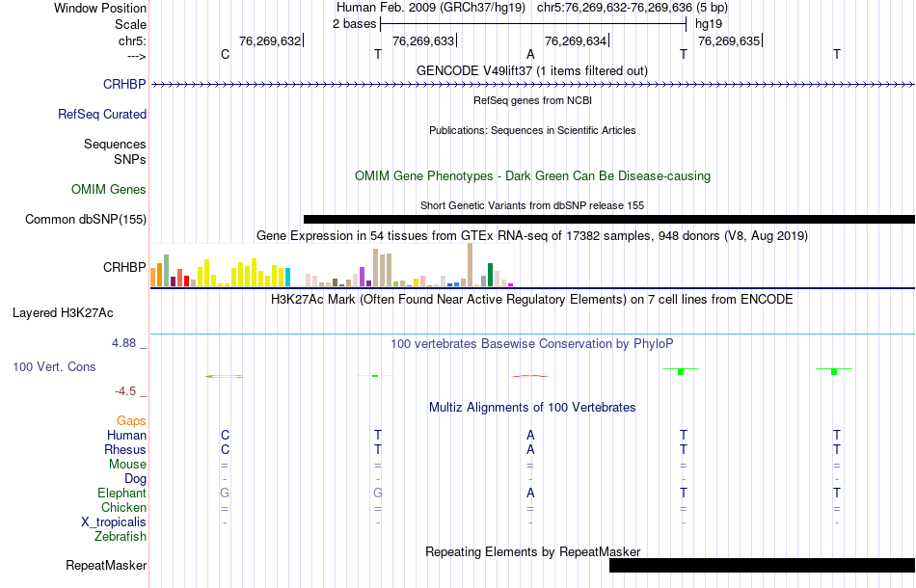Click the Elephant G under the C column
The width and height of the screenshot is (916, 588).
point(225,493)
